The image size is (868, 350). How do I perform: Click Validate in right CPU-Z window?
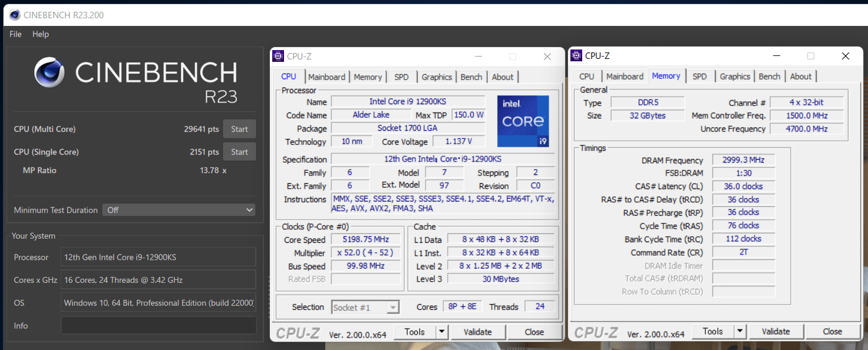pos(776,331)
